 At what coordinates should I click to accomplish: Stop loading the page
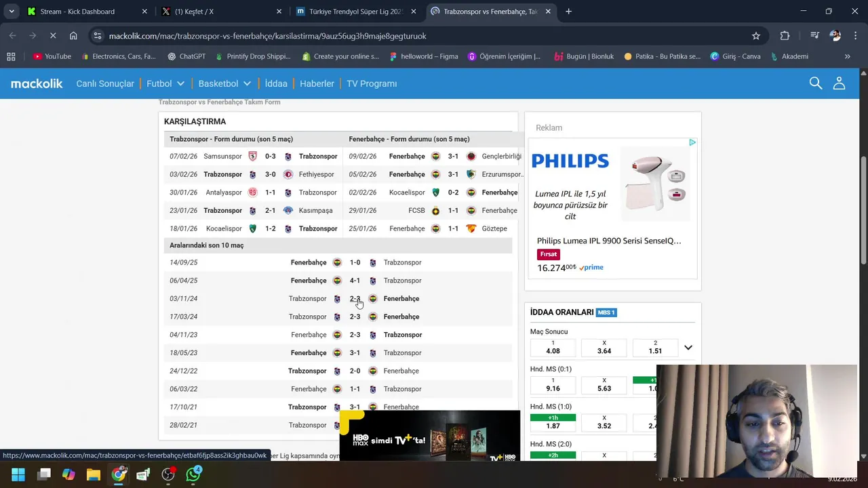53,36
